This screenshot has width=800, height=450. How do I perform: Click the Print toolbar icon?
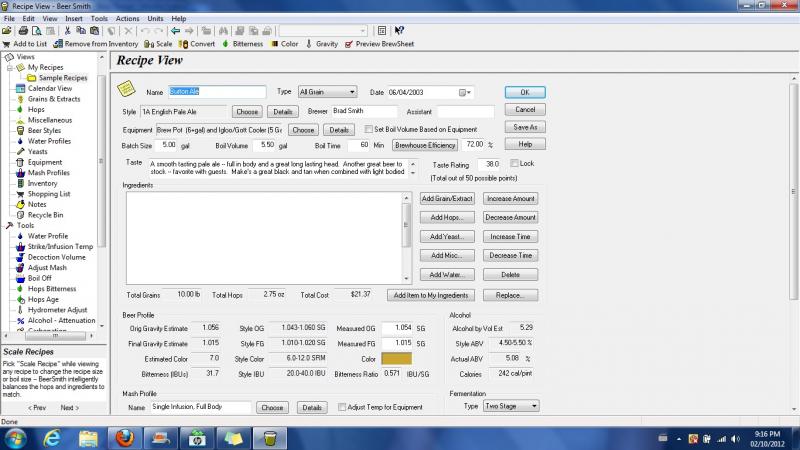tap(23, 31)
